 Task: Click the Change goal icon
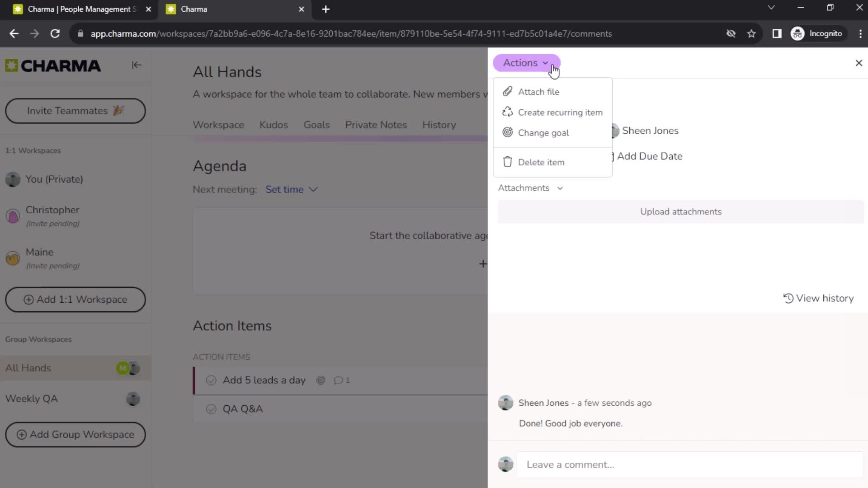coord(507,132)
